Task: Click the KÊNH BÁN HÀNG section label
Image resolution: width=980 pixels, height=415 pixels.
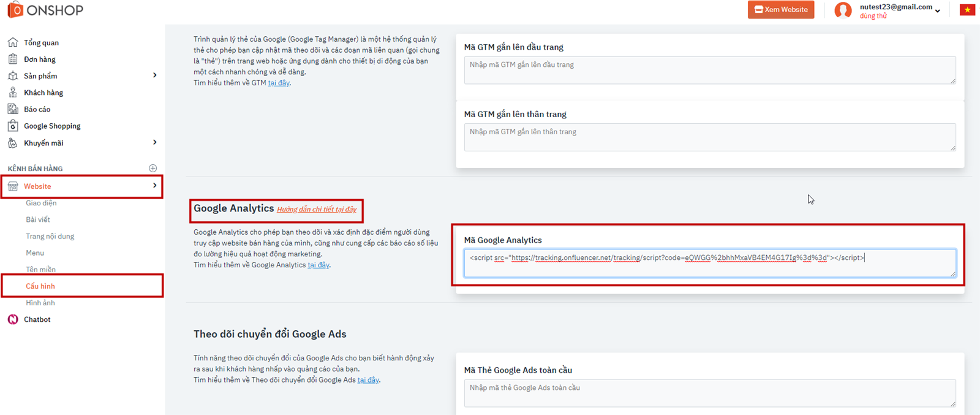Action: point(35,169)
